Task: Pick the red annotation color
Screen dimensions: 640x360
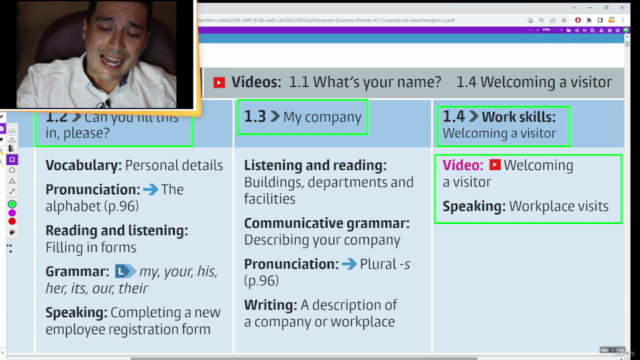Action: pyautogui.click(x=12, y=221)
